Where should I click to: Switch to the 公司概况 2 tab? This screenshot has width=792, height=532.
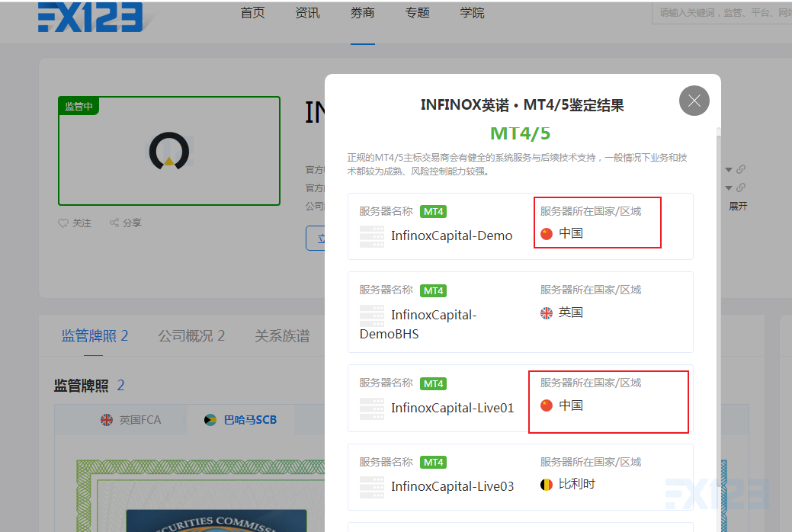191,336
